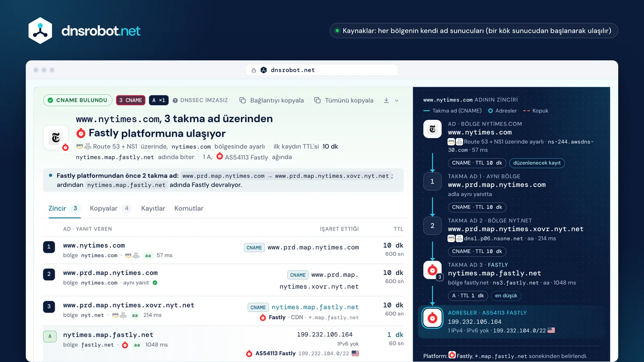644x362 pixels.
Task: Click the US flag in the A record table row
Action: pos(355,353)
